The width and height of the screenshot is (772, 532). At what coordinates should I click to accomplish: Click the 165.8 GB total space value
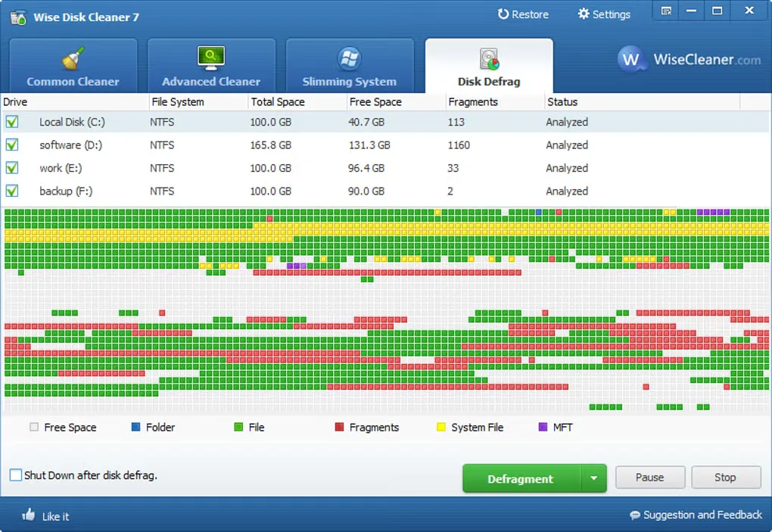(271, 145)
